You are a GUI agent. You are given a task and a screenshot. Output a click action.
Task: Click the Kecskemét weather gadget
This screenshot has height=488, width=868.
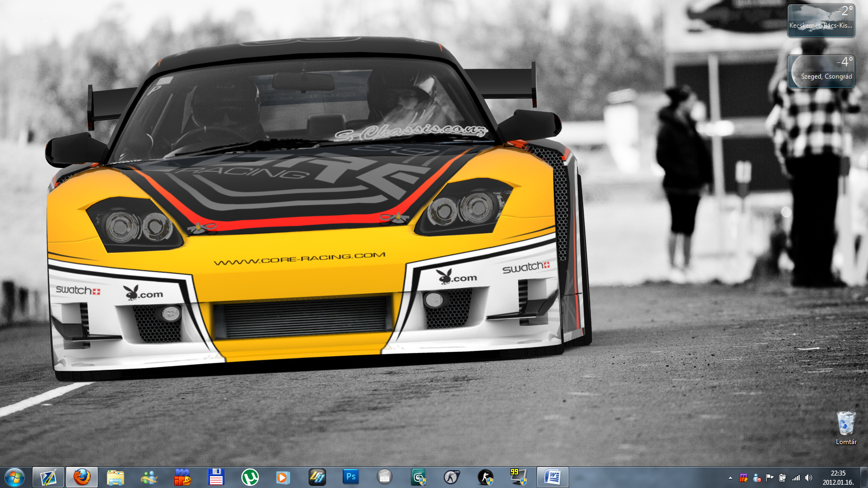pos(821,21)
